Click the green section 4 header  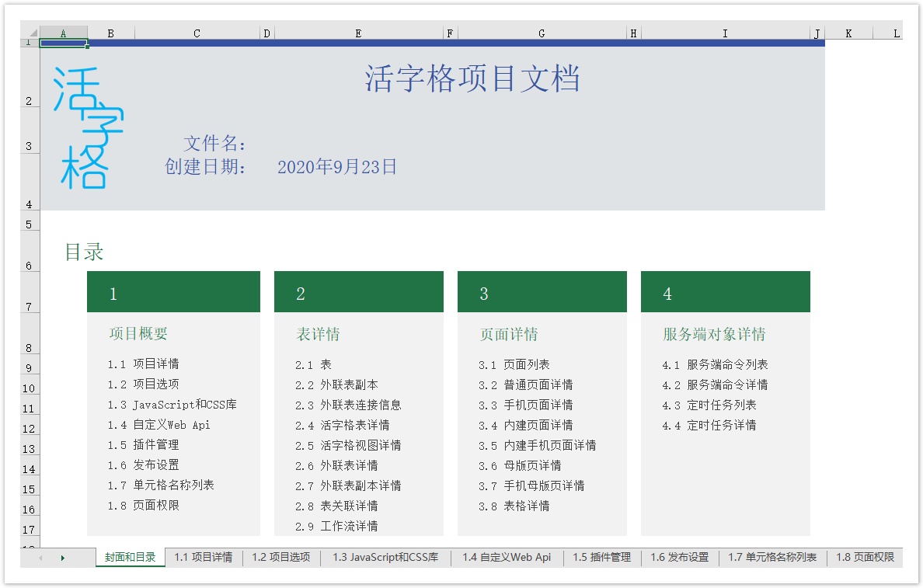(725, 292)
